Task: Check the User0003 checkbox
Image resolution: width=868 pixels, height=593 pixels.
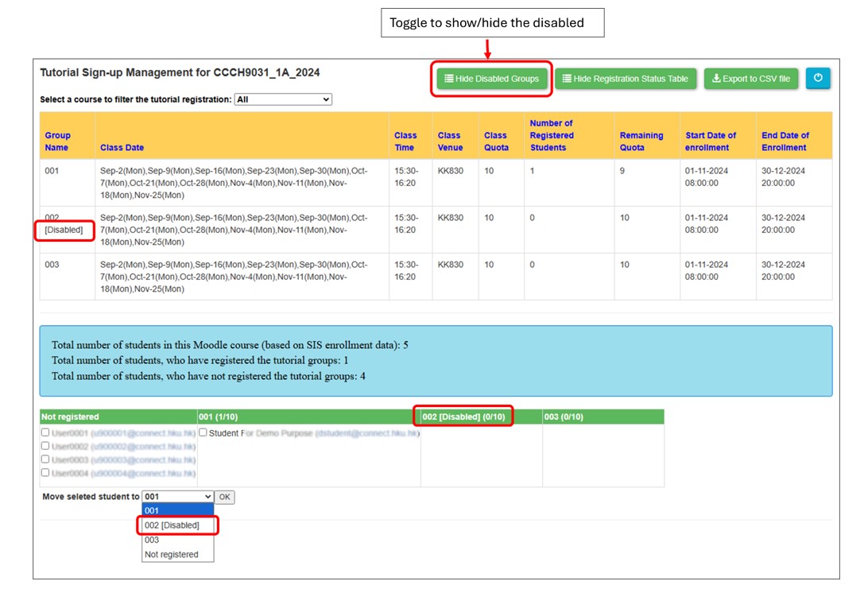Action: [45, 458]
